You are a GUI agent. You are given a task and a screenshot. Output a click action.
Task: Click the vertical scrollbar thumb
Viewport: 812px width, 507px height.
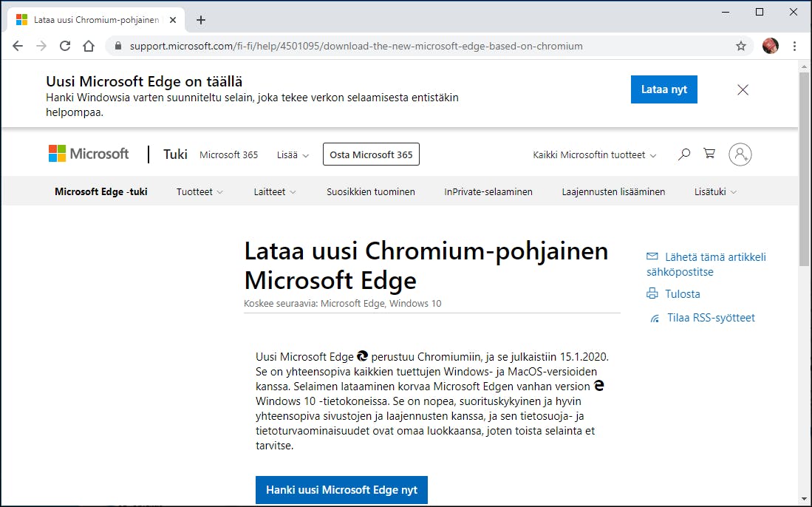804,169
